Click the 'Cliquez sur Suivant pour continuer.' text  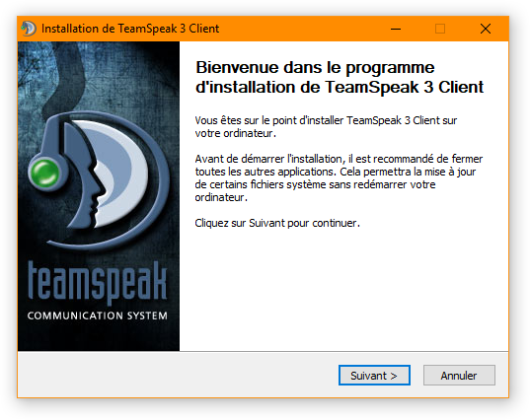coord(277,223)
